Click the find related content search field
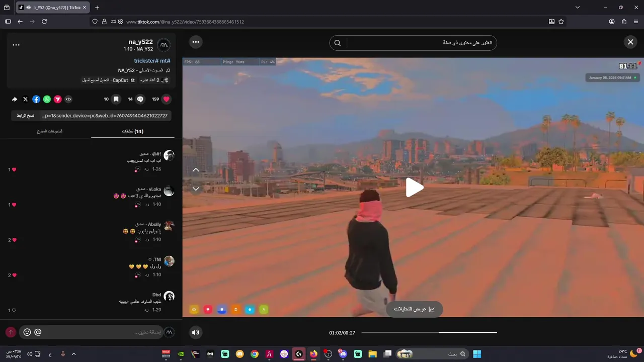This screenshot has height=362, width=644. [422, 43]
